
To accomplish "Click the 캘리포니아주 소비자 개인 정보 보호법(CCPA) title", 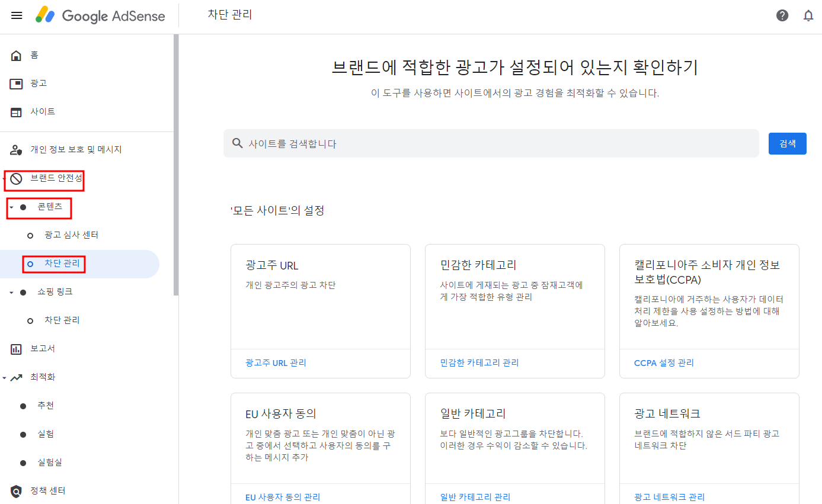I will [x=706, y=272].
